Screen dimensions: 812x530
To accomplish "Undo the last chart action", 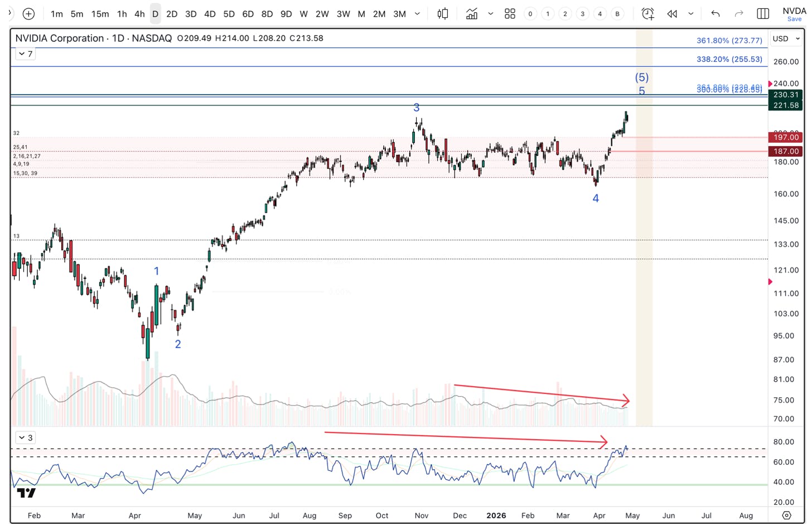I will point(716,14).
